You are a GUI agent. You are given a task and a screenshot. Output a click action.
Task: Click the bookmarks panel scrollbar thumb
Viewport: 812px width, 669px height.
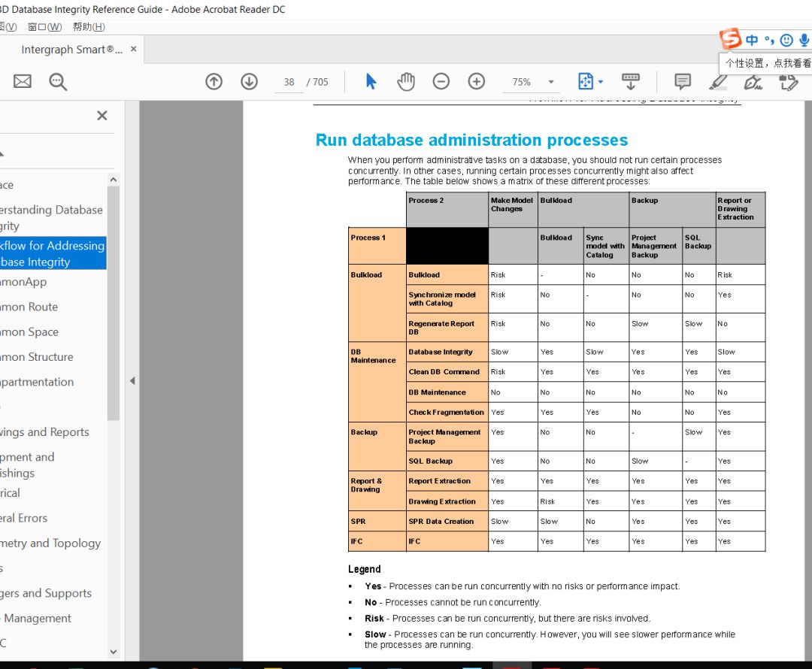tap(114, 303)
